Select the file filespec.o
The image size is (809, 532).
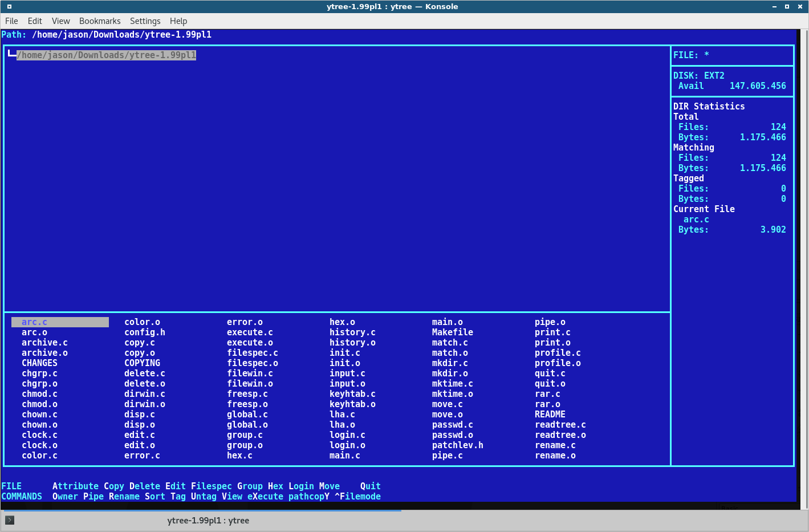click(253, 363)
